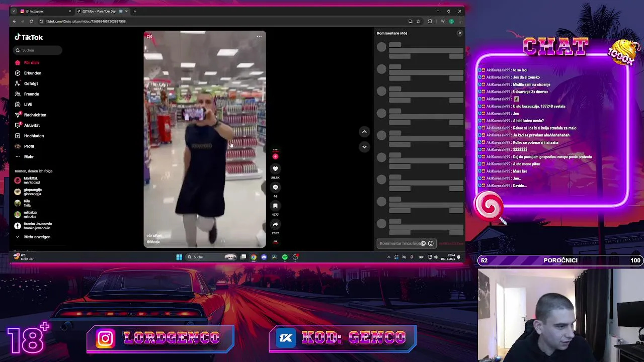This screenshot has height=362, width=644.
Task: Mute the TikTok video sound
Action: point(149,36)
